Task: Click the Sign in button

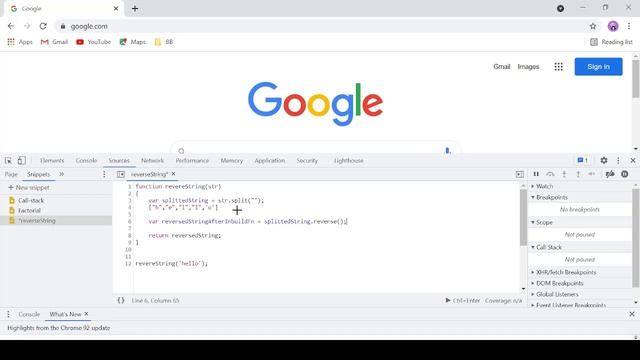Action: (598, 67)
